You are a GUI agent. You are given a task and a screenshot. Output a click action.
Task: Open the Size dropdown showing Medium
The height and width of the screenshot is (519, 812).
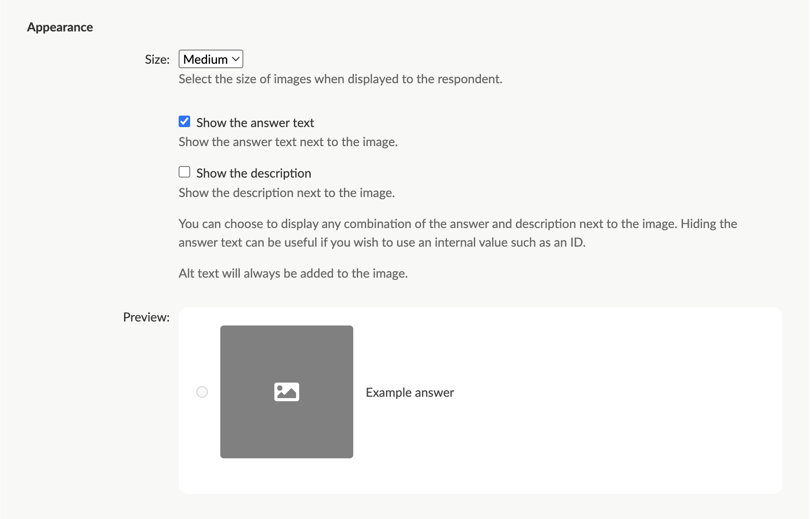[x=210, y=58]
